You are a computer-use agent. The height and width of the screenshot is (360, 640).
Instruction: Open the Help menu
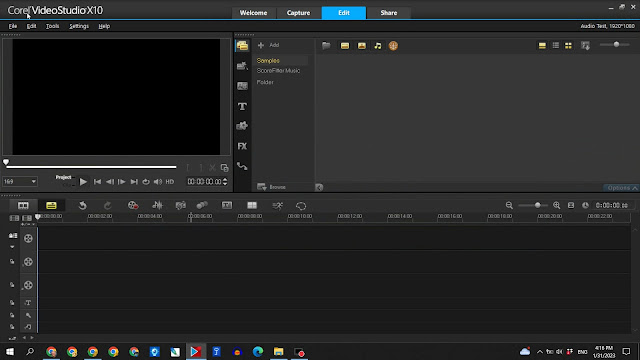pos(104,26)
